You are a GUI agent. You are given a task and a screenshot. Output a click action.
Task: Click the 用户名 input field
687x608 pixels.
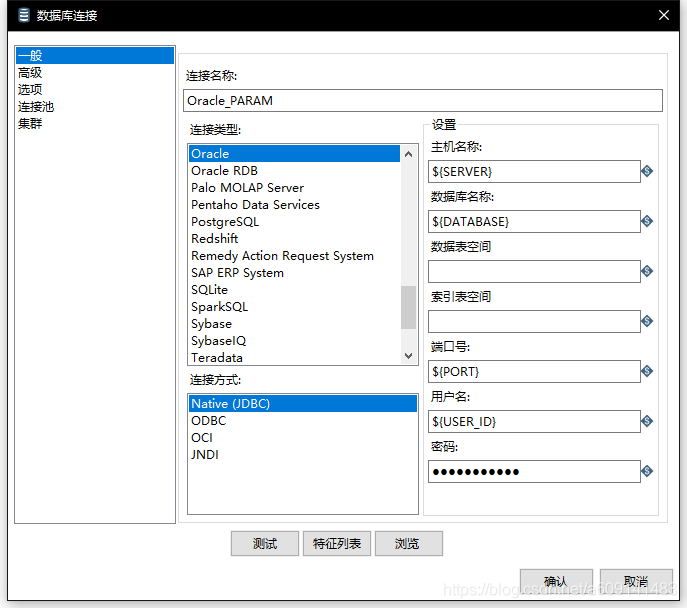click(x=534, y=421)
